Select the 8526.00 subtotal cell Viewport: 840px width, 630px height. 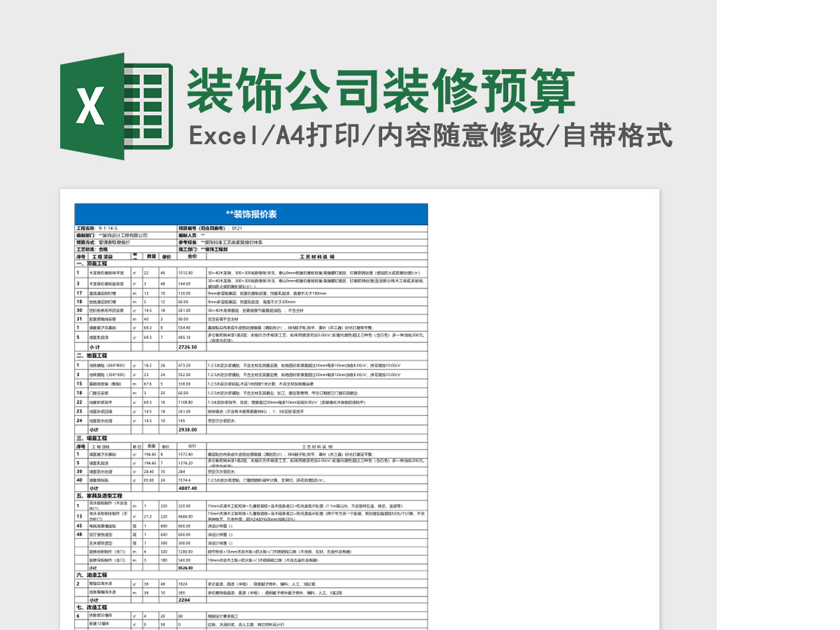point(191,568)
